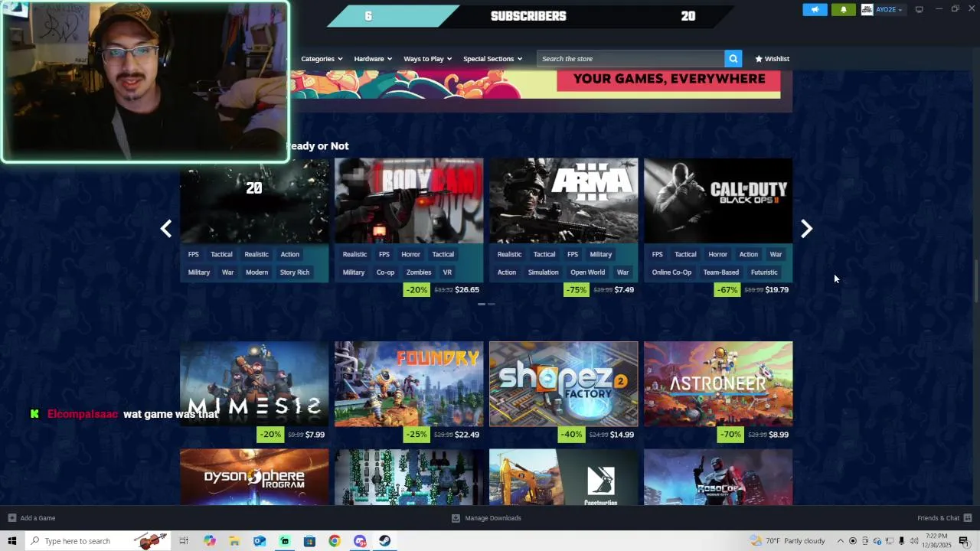This screenshot has width=980, height=551.
Task: Open the Wishlist link
Action: 772,59
